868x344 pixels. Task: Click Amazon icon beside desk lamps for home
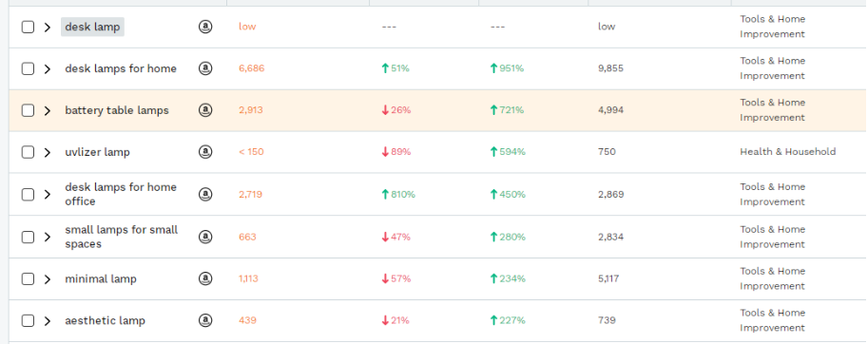pos(205,68)
